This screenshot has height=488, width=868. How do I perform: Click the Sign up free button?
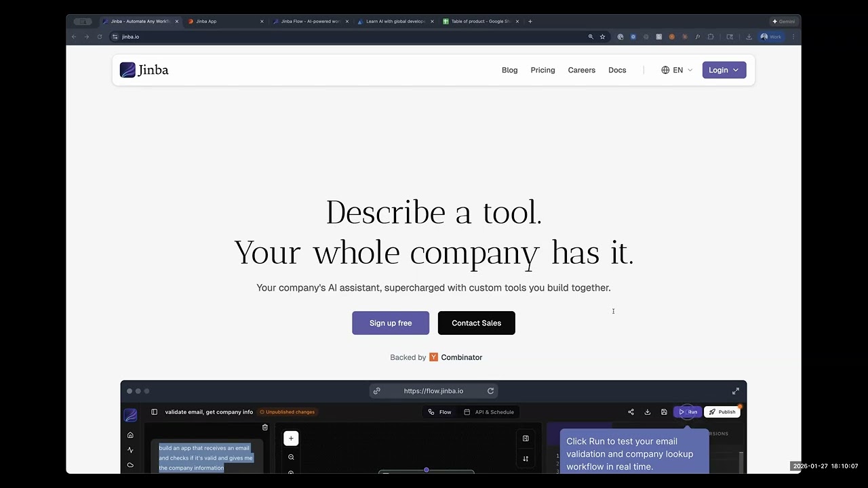391,323
